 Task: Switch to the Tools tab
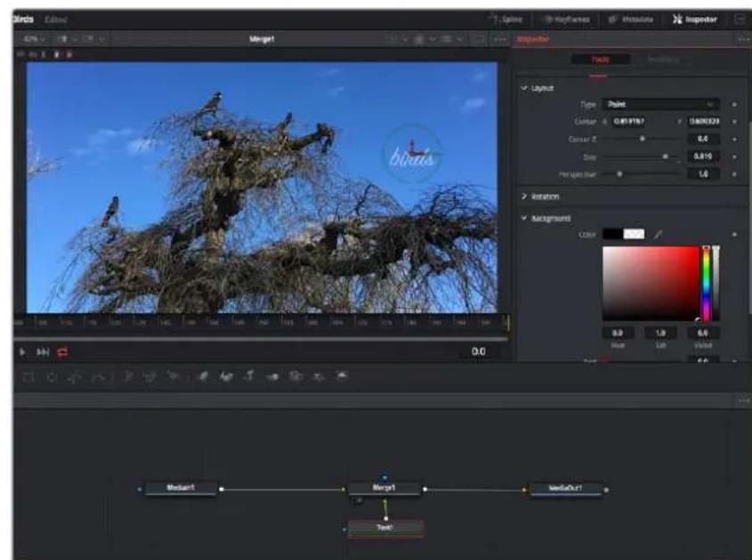[x=600, y=60]
